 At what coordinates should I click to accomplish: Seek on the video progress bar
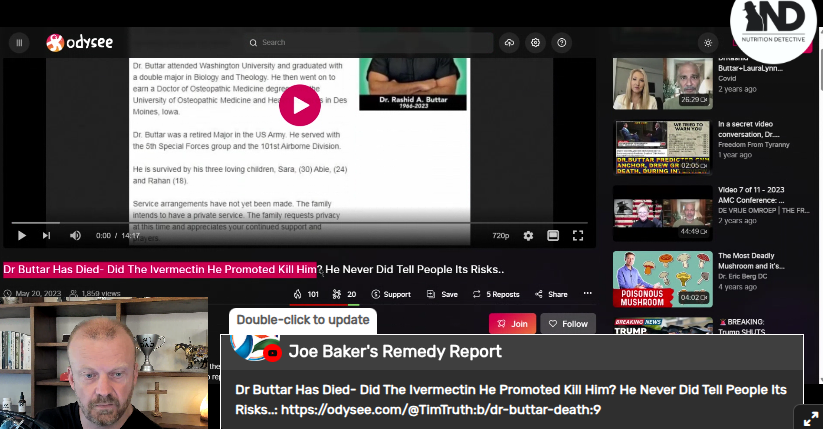click(x=300, y=223)
